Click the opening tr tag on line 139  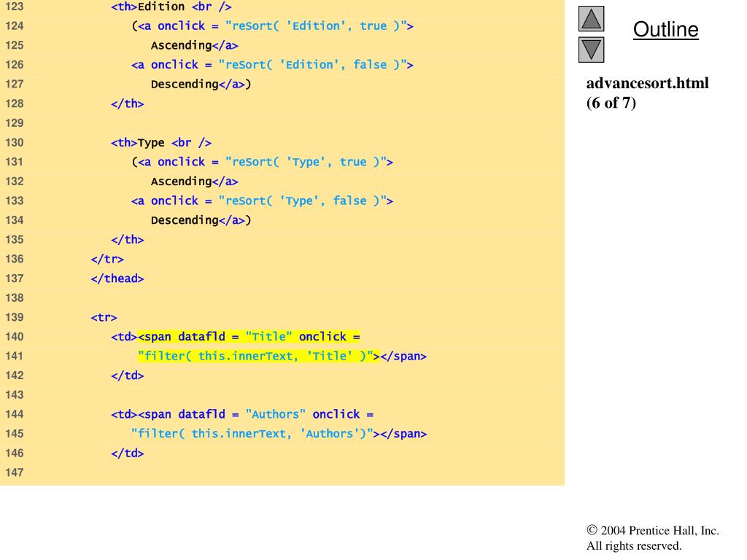(x=104, y=317)
